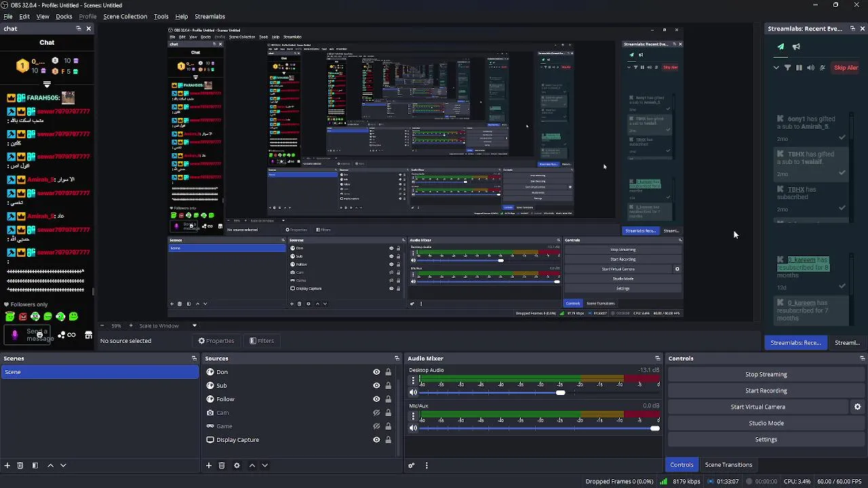Move scene down arrow in Scenes panel

63,466
